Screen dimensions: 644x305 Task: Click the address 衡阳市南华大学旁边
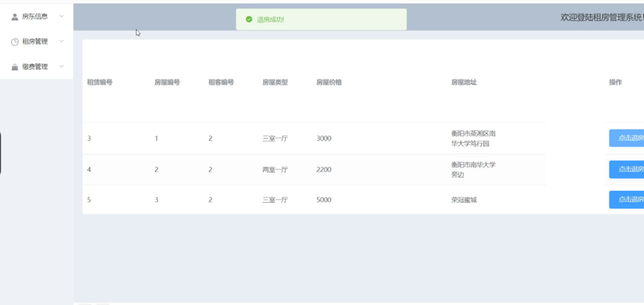click(x=473, y=170)
